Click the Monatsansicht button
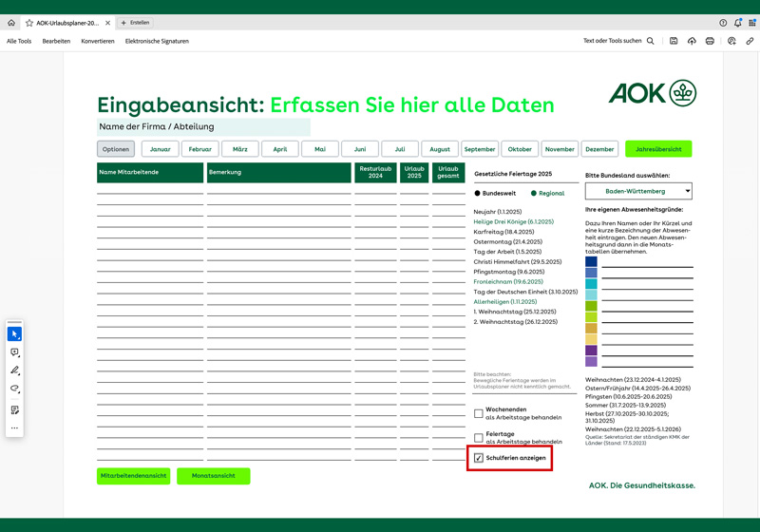 [x=213, y=476]
